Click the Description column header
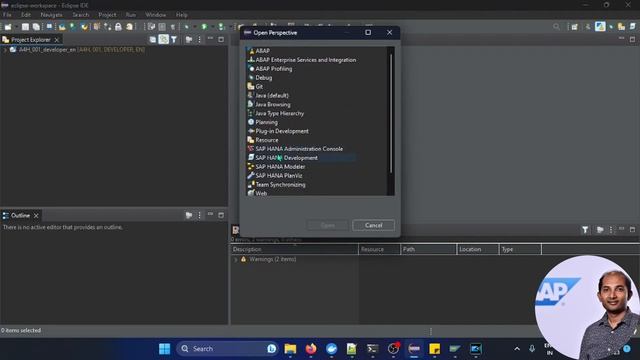The height and width of the screenshot is (360, 640). tap(295, 249)
